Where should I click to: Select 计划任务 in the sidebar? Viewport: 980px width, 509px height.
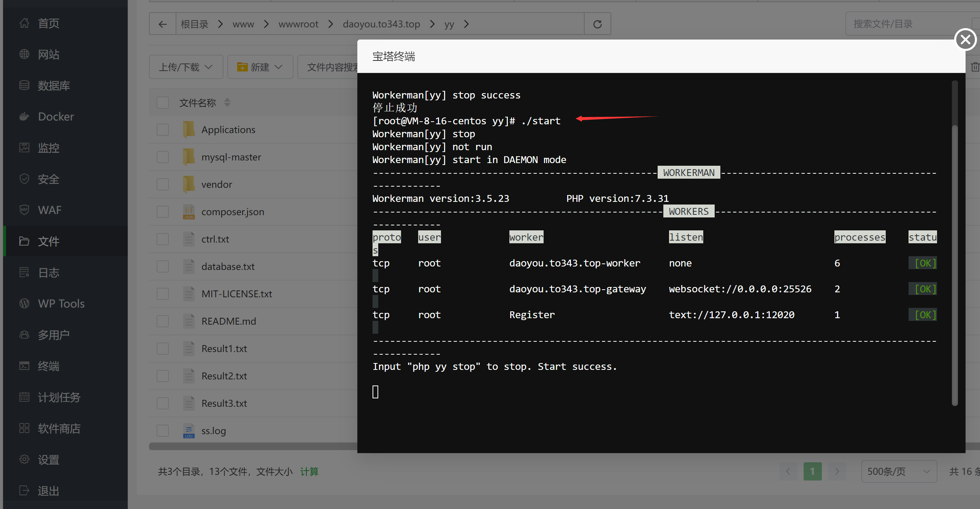tap(59, 397)
